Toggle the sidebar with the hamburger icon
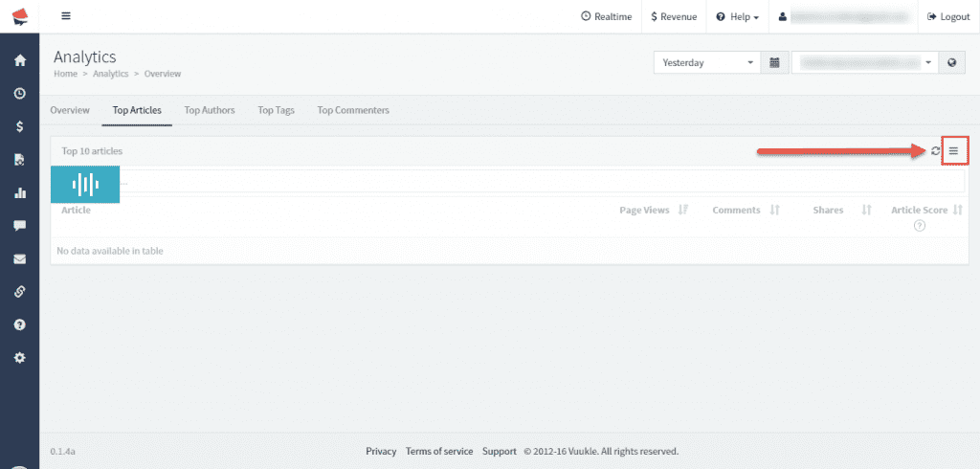Viewport: 980px width, 469px height. click(65, 16)
